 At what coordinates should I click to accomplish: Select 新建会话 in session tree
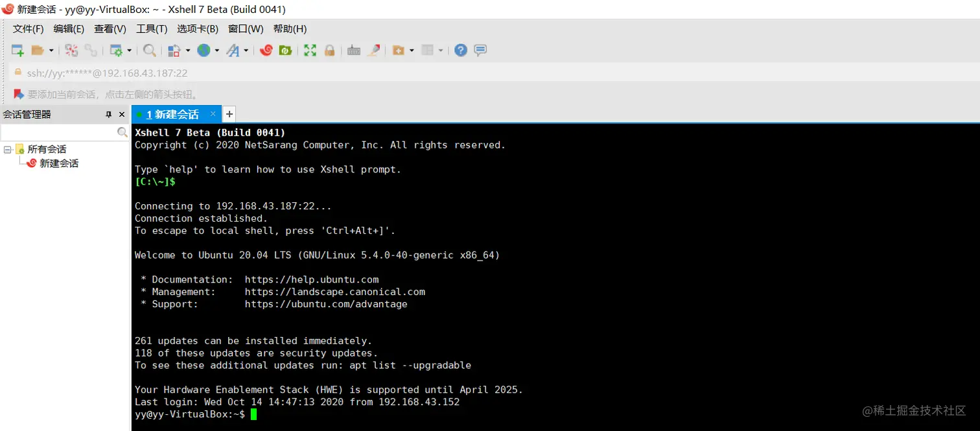coord(59,163)
